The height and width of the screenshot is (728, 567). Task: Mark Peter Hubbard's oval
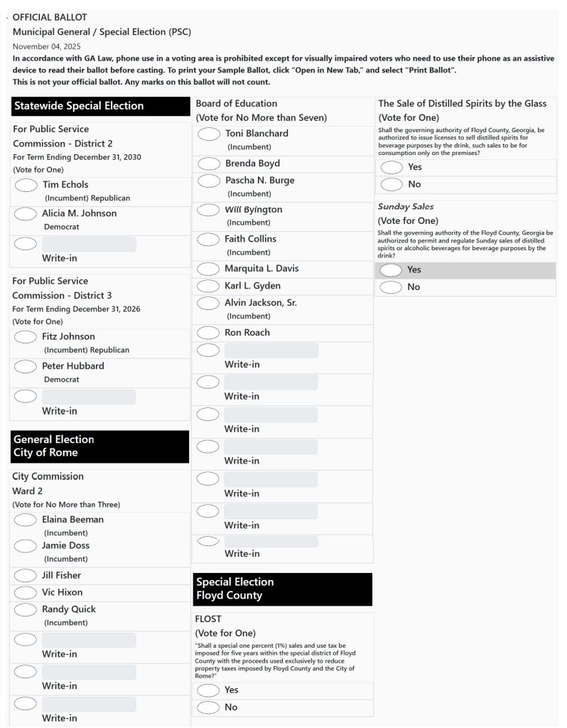26,367
